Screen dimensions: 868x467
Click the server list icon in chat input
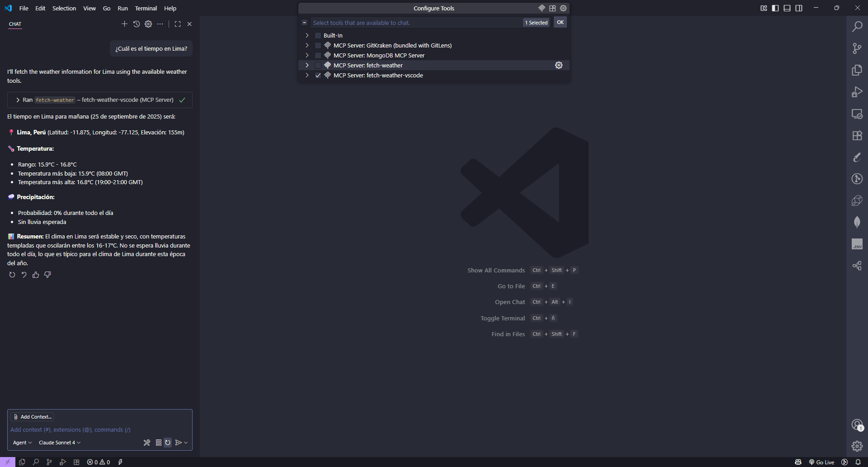(x=159, y=443)
